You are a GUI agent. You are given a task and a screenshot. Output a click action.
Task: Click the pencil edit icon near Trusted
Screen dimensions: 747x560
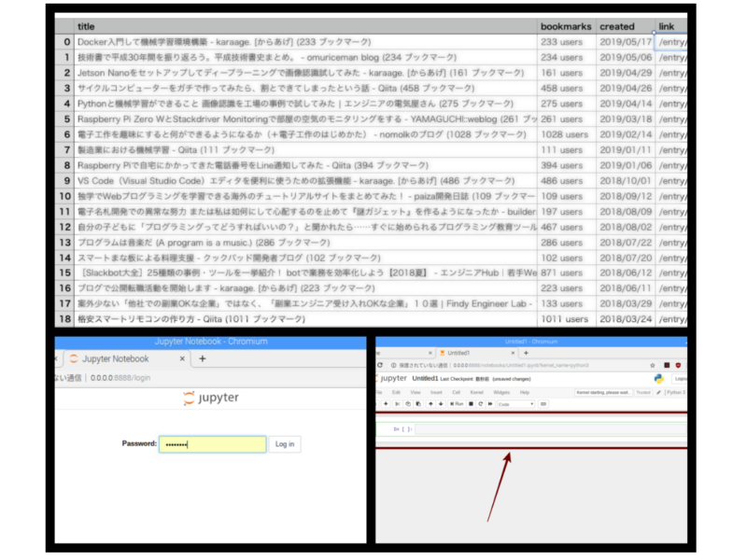tap(658, 392)
